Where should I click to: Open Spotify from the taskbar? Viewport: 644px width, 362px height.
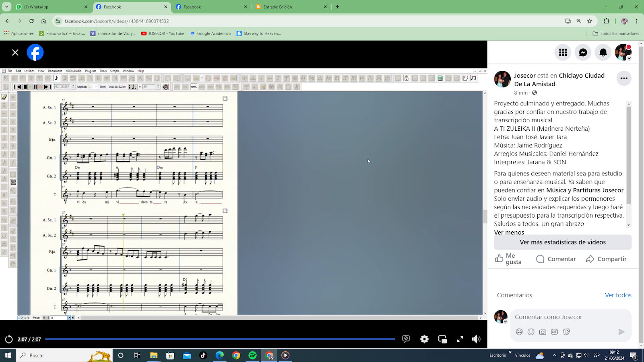click(x=252, y=355)
